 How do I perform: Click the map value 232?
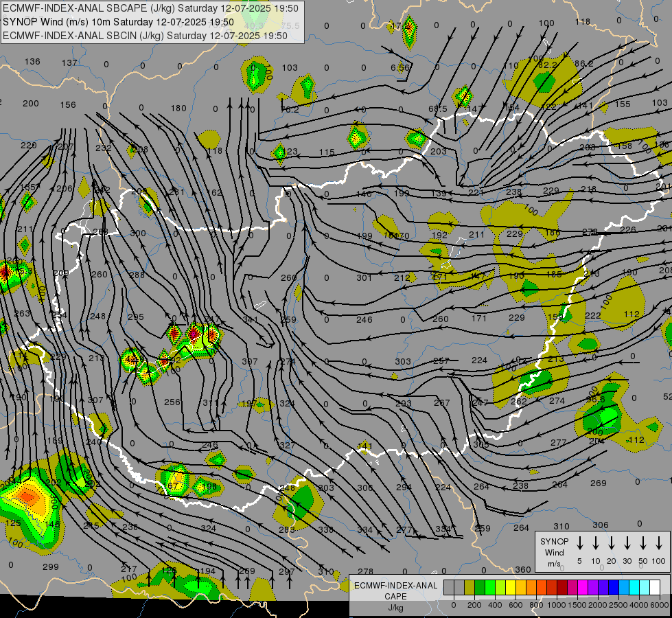pos(104,148)
